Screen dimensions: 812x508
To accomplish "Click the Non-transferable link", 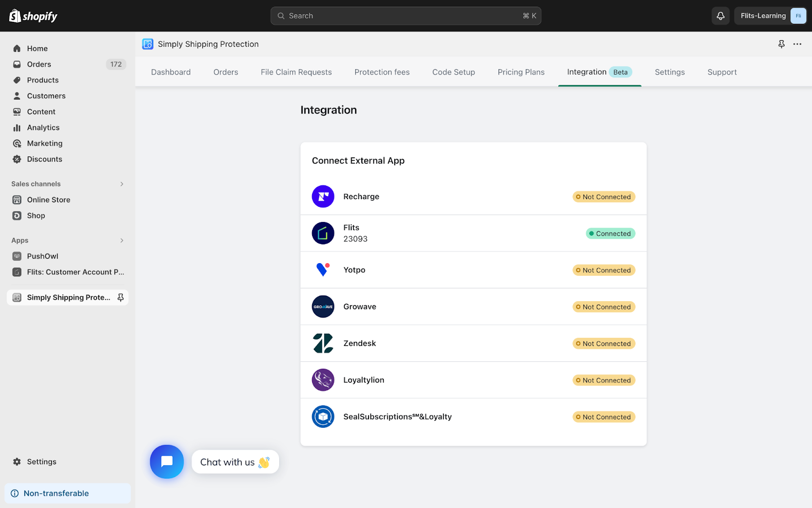I will click(56, 493).
